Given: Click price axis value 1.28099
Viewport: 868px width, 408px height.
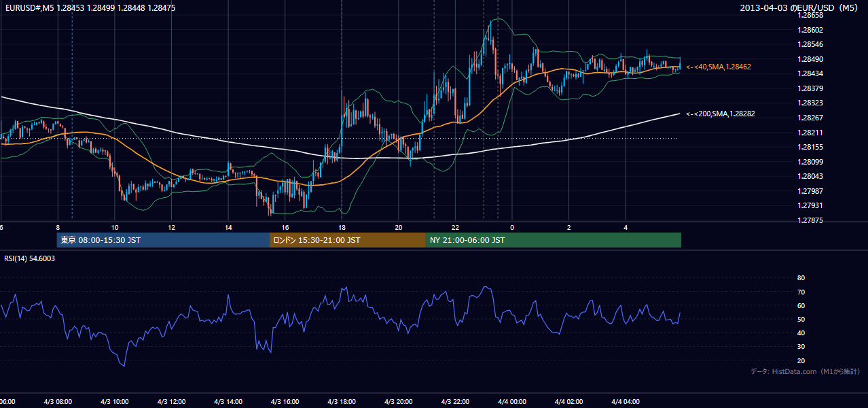Looking at the screenshot, I should tap(810, 162).
